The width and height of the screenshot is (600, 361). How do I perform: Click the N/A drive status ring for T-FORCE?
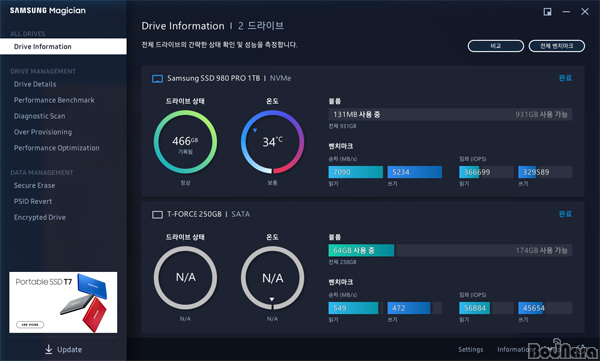click(x=185, y=278)
